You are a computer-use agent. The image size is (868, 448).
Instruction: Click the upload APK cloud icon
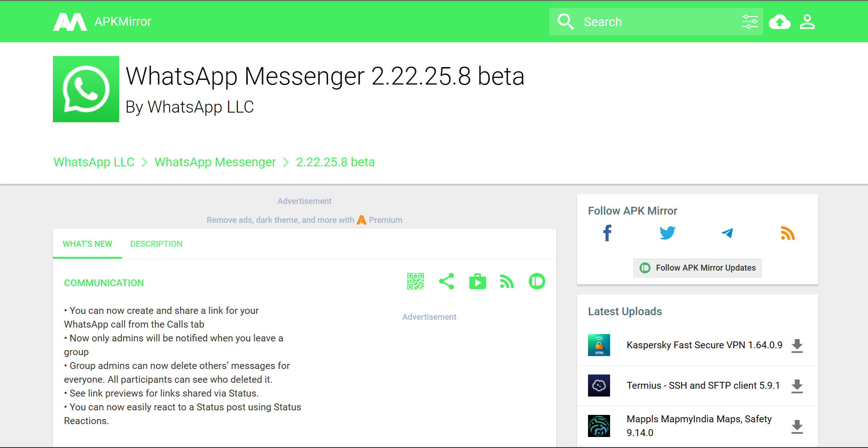tap(779, 22)
